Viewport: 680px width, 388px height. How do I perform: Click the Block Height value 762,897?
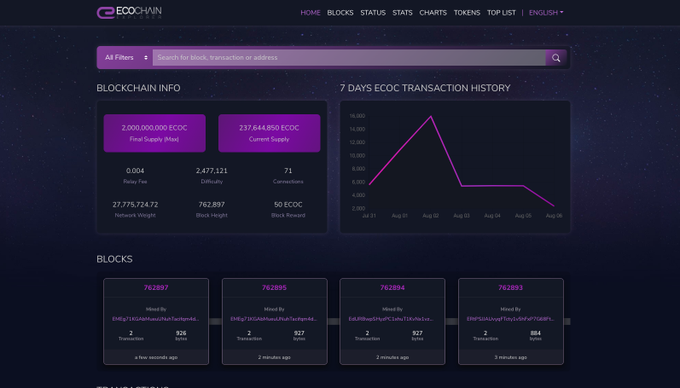[212, 205]
